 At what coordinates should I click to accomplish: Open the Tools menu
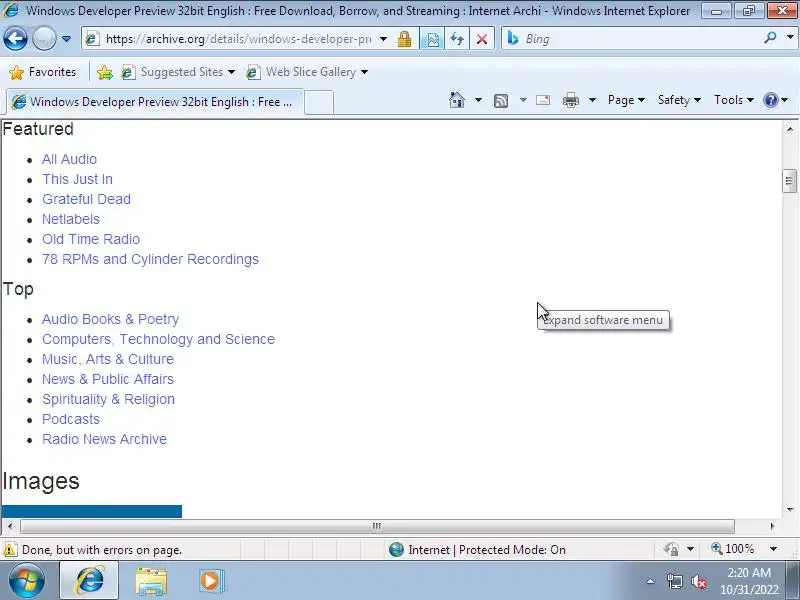point(734,100)
